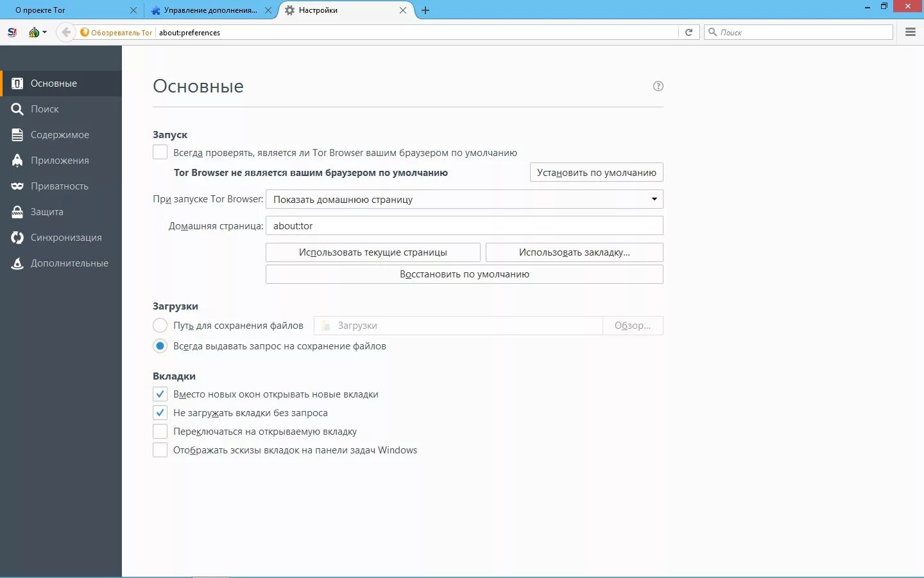Open a new tab with plus button
This screenshot has height=578, width=924.
point(425,10)
